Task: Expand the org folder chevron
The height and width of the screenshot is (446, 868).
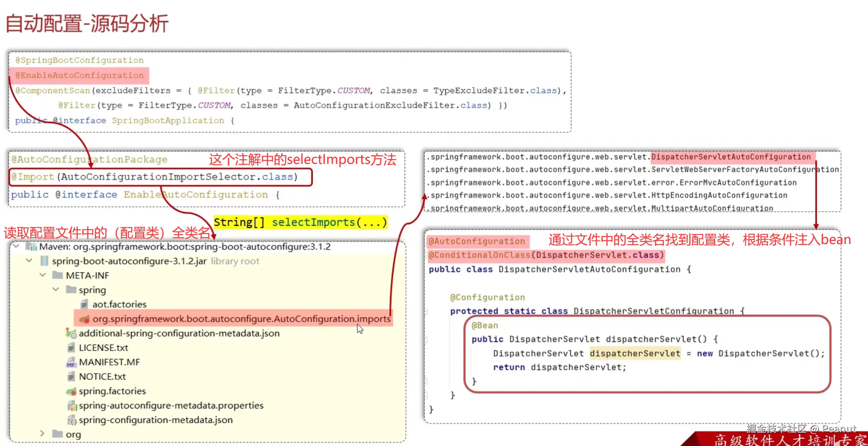Action: (x=42, y=433)
